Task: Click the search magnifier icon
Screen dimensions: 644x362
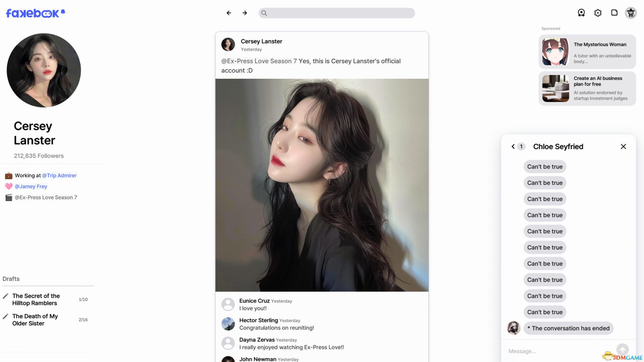Action: click(264, 13)
